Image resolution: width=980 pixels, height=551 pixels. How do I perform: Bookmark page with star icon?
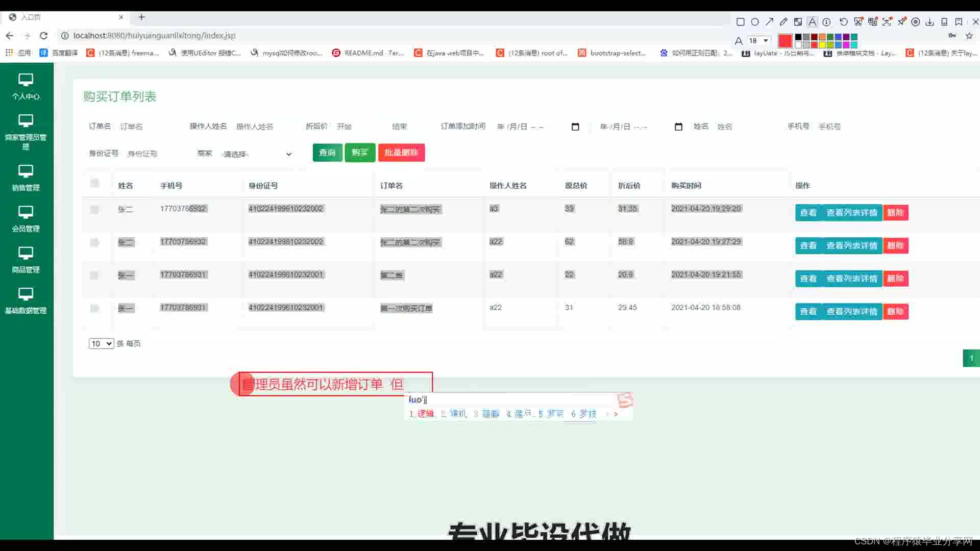[969, 36]
